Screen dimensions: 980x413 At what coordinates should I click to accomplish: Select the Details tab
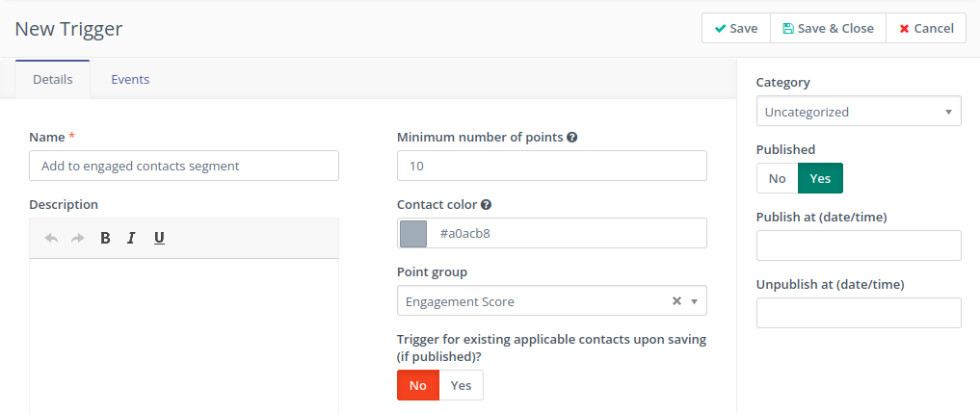[53, 79]
